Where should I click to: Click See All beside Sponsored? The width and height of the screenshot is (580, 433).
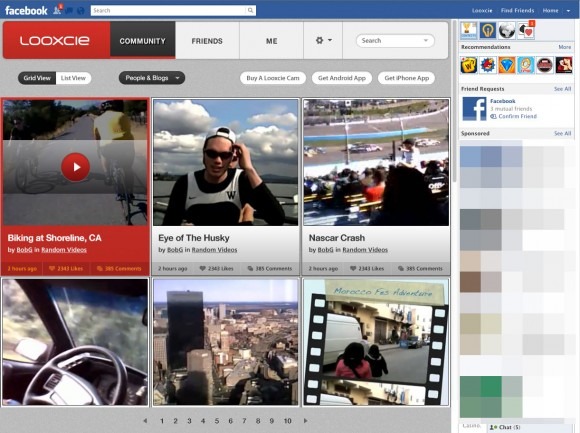point(562,133)
